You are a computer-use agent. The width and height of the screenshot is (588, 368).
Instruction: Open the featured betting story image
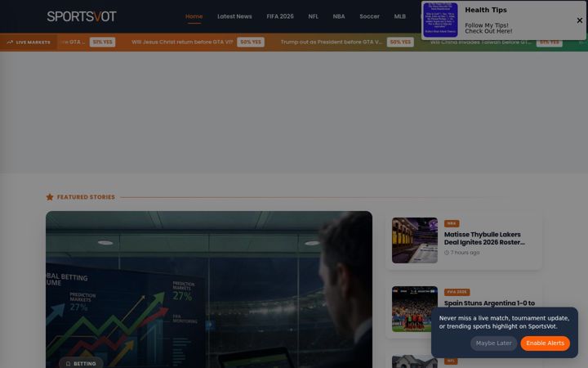(209, 289)
